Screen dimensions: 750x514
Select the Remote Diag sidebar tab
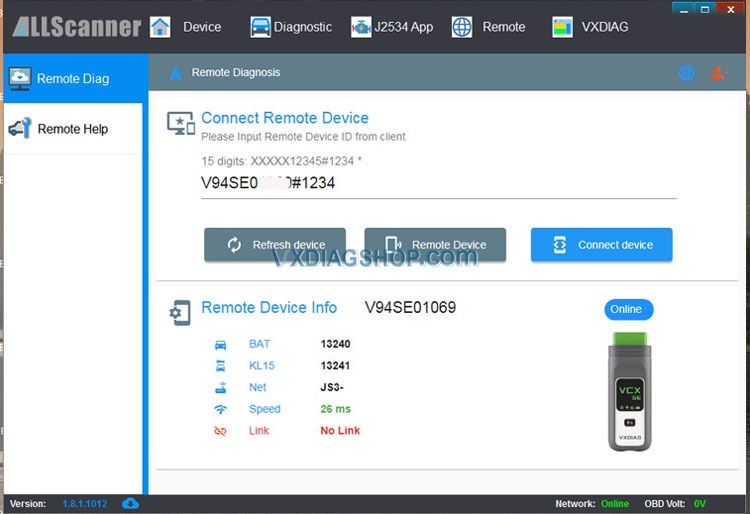(x=73, y=78)
